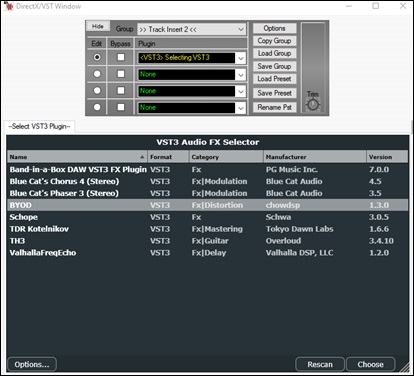This screenshot has width=414, height=376.
Task: Click the Tokyo Dawn Labs manufacturer cell
Action: coord(300,229)
